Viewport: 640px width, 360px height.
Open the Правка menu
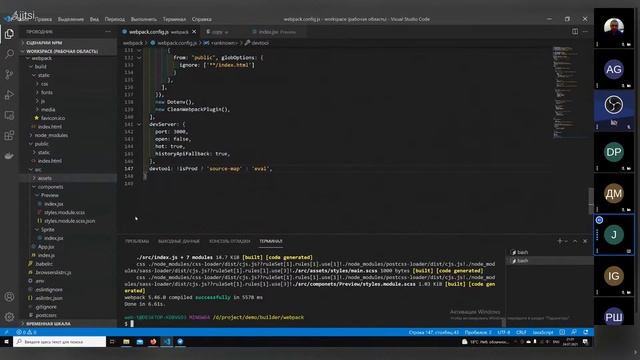pos(43,19)
